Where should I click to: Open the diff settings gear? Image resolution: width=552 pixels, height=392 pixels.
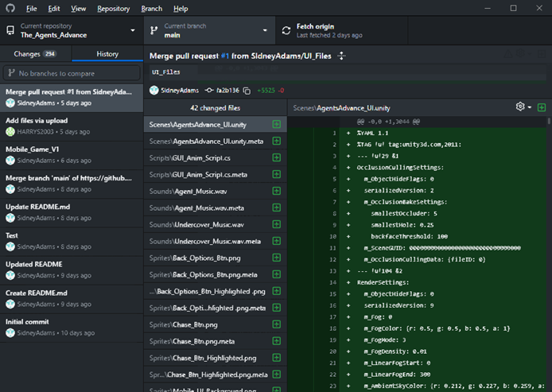point(521,107)
